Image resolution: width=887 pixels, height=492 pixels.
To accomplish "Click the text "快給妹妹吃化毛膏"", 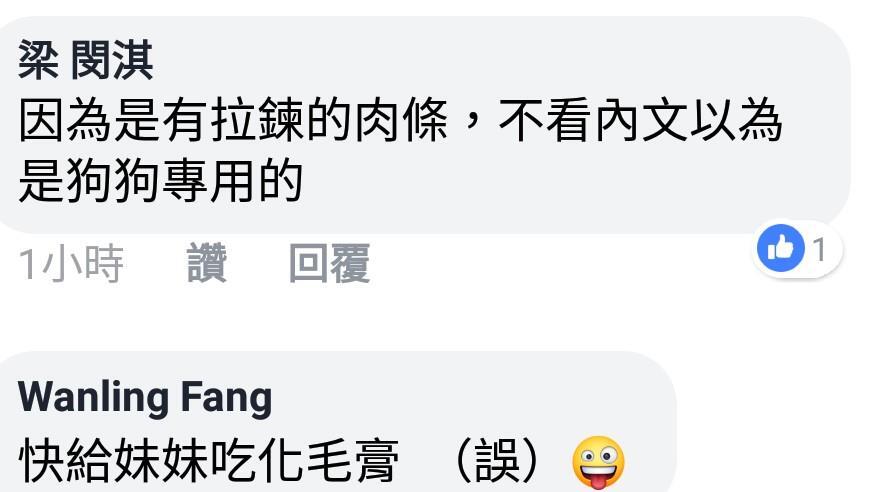I will (x=208, y=461).
